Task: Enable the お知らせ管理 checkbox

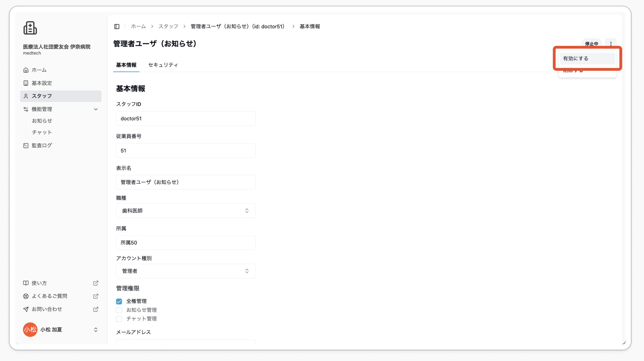Action: (x=119, y=310)
